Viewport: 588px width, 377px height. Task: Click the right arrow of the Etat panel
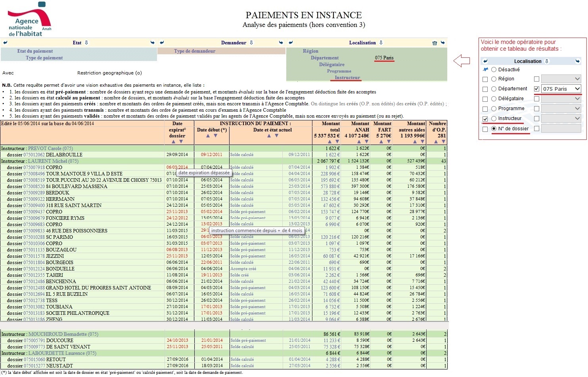pyautogui.click(x=153, y=43)
